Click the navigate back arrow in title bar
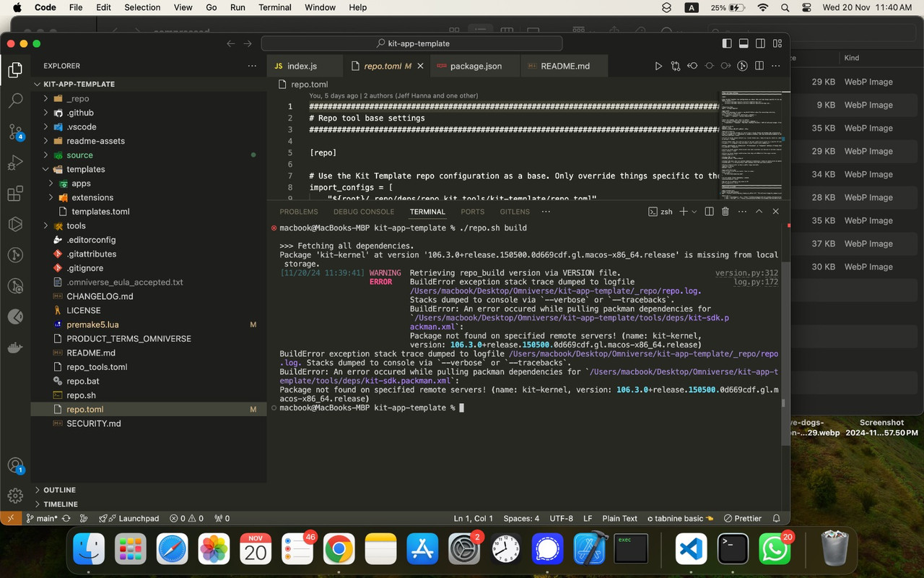Image resolution: width=924 pixels, height=578 pixels. click(231, 43)
